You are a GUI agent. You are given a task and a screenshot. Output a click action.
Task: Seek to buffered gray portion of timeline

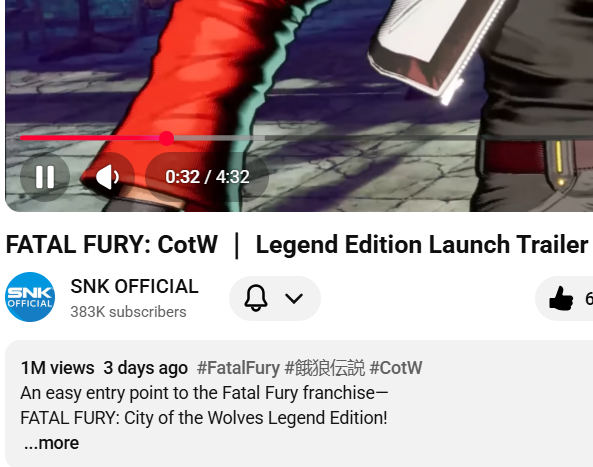click(219, 138)
